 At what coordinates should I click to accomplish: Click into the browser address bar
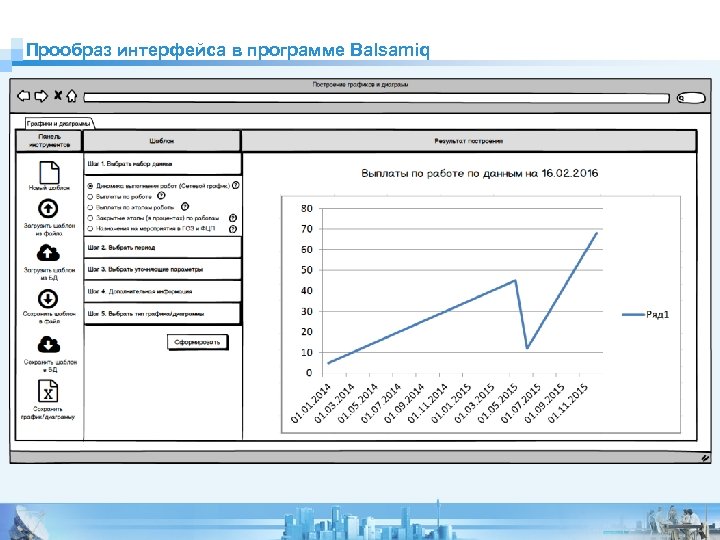[377, 98]
